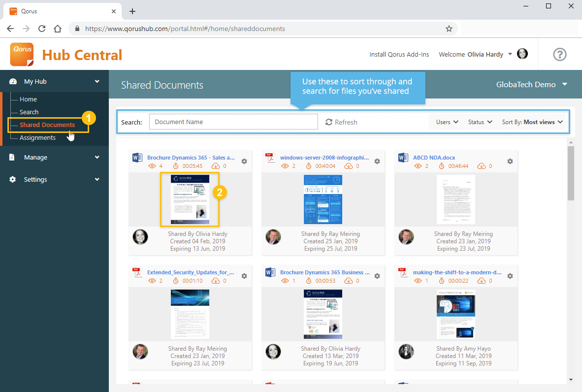Viewport: 582px width, 392px height.
Task: Click Ray Meiring's avatar on ABCD NDA.docx card
Action: coord(406,237)
